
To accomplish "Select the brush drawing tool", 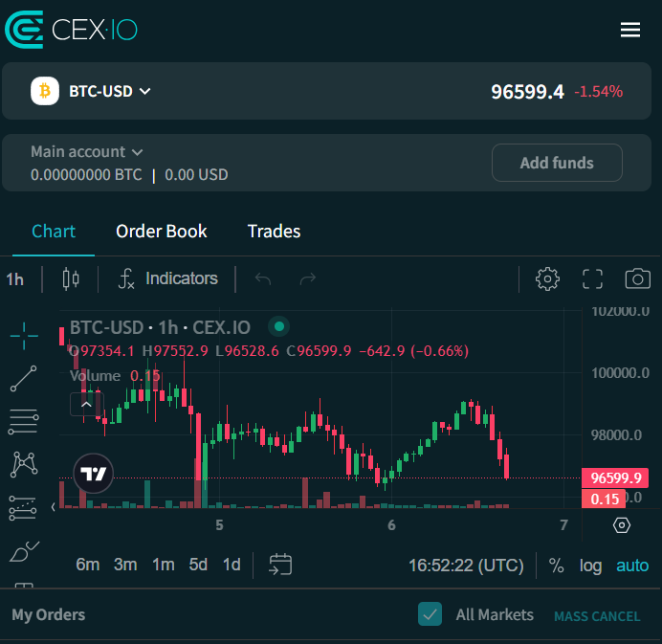I will (x=24, y=553).
